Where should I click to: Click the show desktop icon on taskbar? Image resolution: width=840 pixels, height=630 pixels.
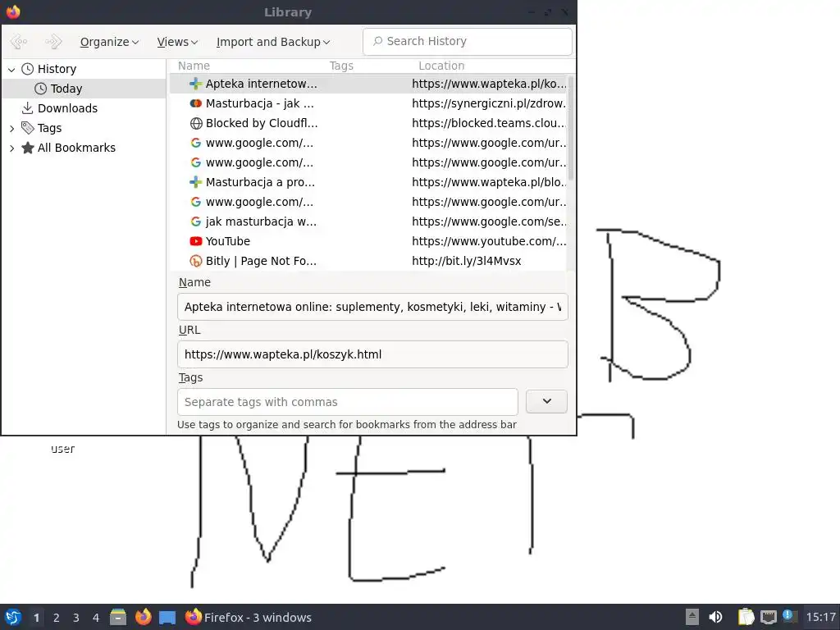pos(167,618)
